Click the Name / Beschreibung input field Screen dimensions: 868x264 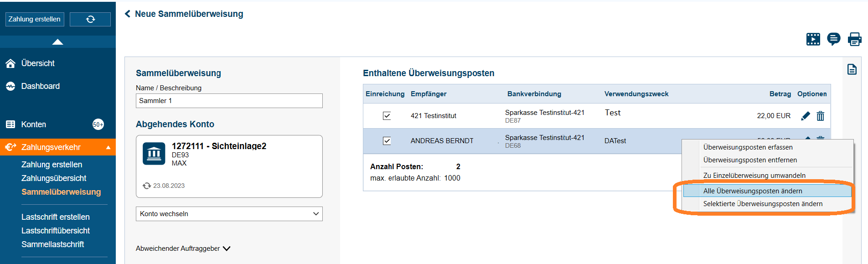point(229,101)
